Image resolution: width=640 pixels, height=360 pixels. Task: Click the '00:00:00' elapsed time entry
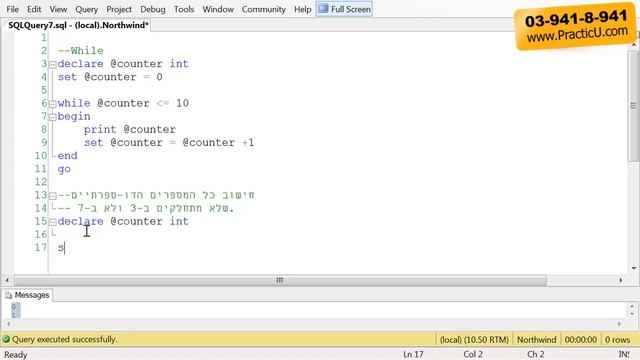pyautogui.click(x=580, y=340)
